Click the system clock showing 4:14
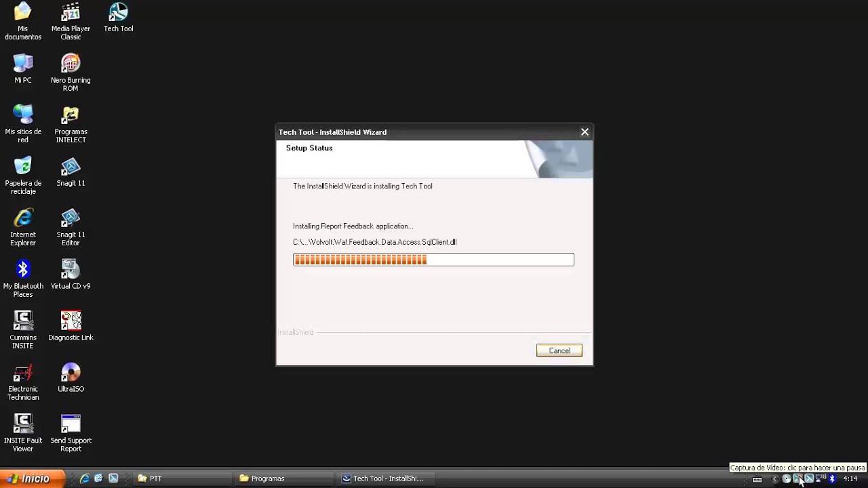This screenshot has height=488, width=868. (850, 479)
